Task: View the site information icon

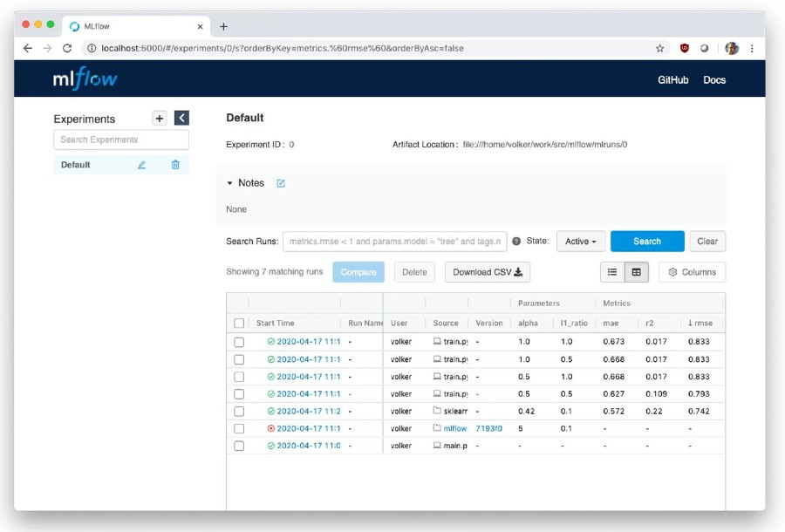Action: tap(92, 48)
